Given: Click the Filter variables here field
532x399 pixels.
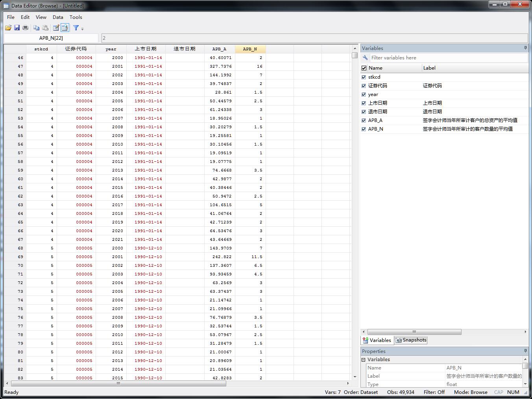Looking at the screenshot, I should coord(449,57).
